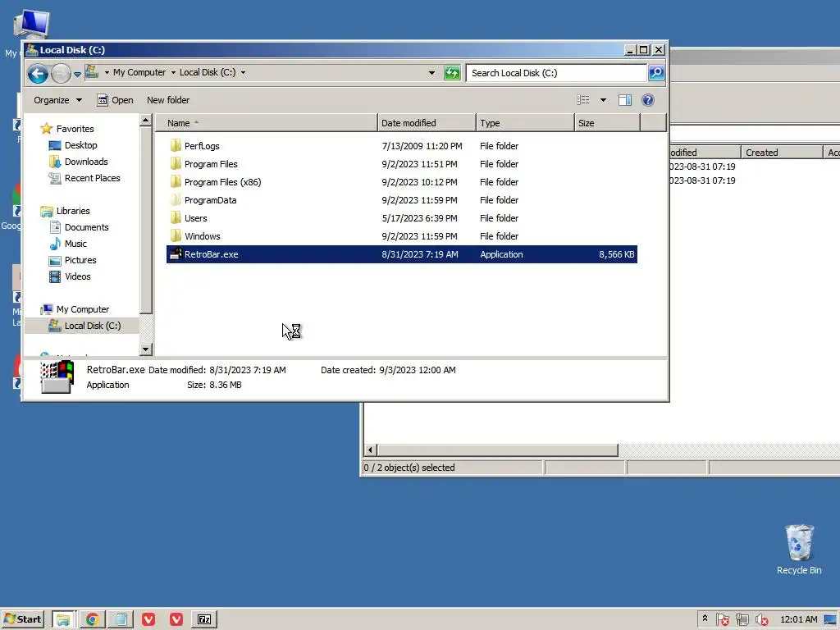Click the 7/13/2009 11:20 PM date cell
Screen dimensions: 840x630
422,146
